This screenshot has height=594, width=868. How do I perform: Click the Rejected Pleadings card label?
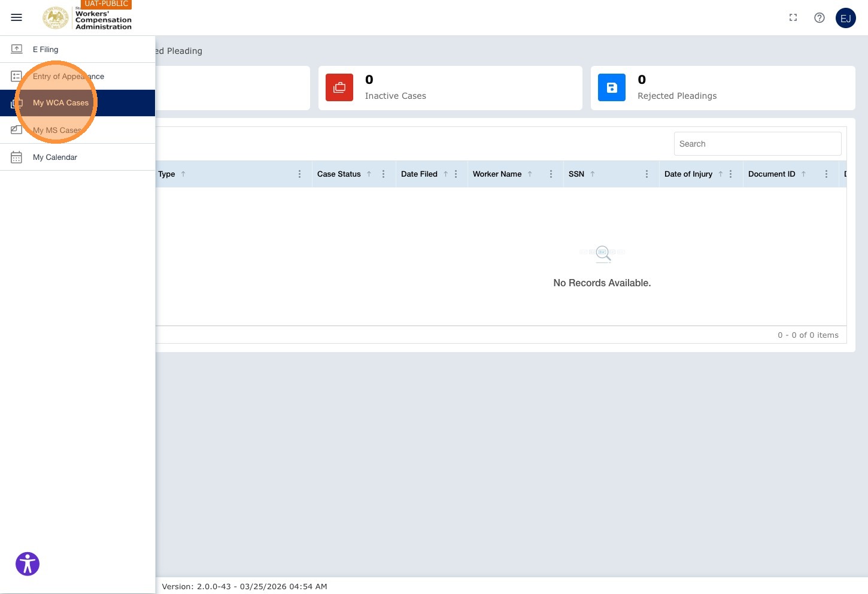(x=677, y=96)
